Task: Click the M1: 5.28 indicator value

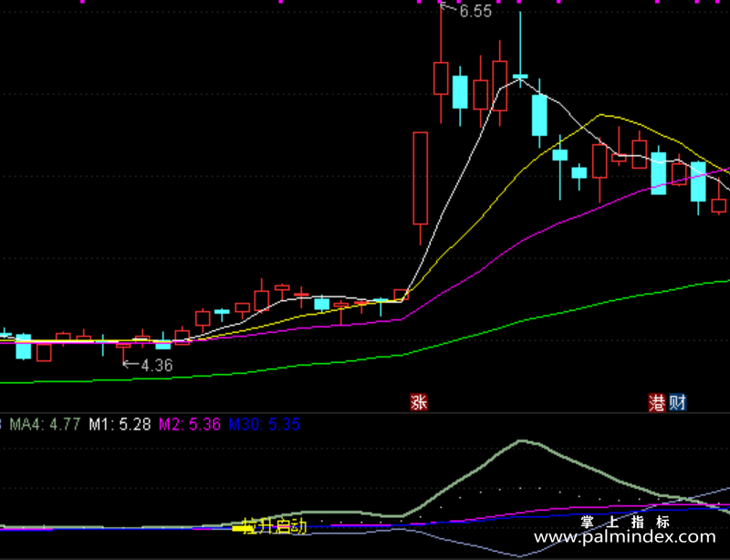Action: point(120,424)
